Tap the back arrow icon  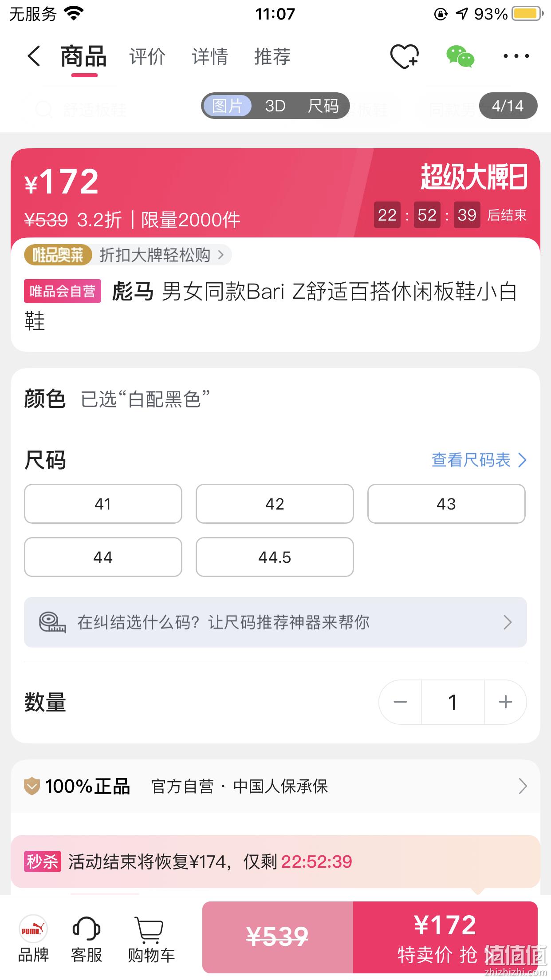click(34, 56)
